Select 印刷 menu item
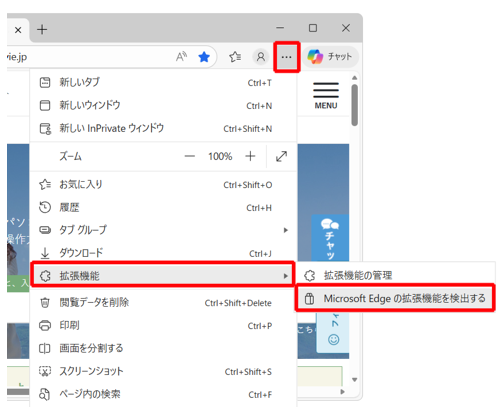500x407 pixels. coord(163,325)
